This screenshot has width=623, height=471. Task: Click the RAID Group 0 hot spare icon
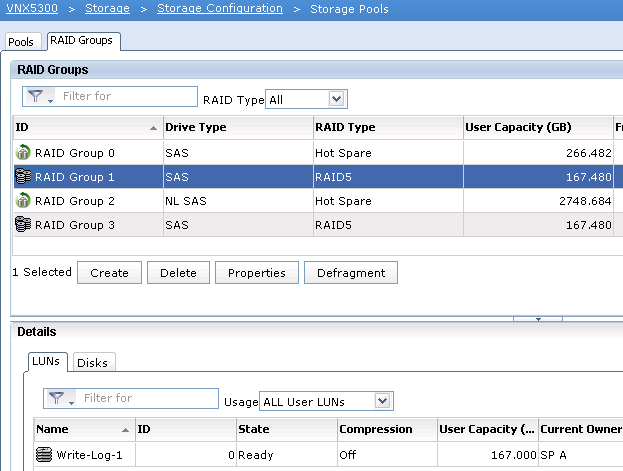click(x=23, y=152)
